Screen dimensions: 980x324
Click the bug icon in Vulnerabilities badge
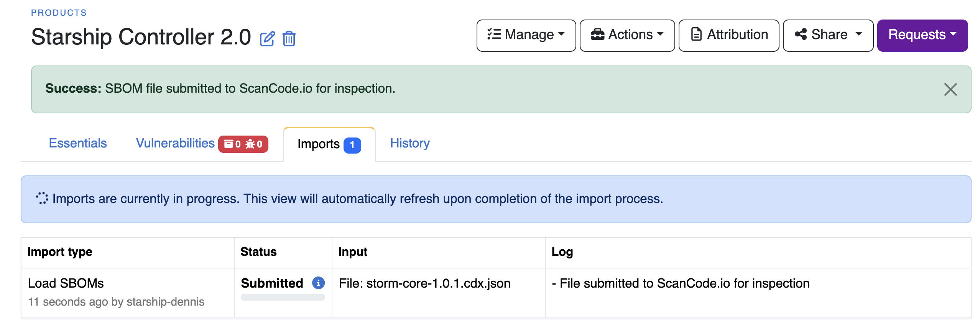coord(250,144)
